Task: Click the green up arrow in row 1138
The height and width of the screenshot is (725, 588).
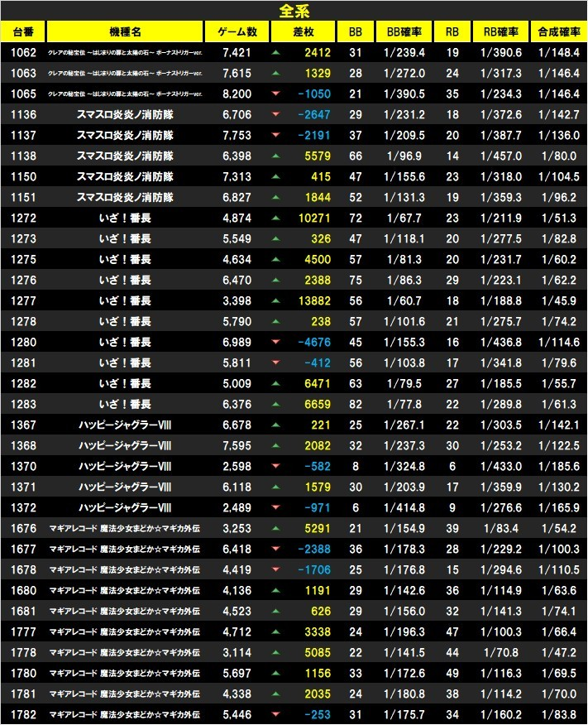Action: [x=275, y=156]
